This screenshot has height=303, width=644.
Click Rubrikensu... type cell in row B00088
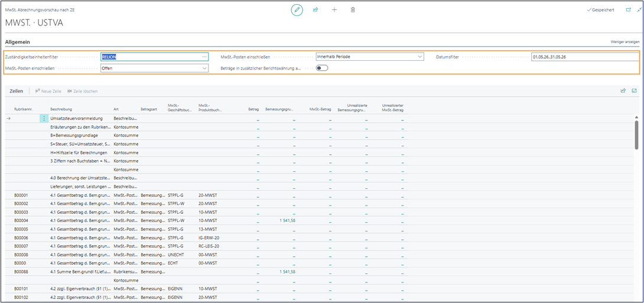pos(125,272)
